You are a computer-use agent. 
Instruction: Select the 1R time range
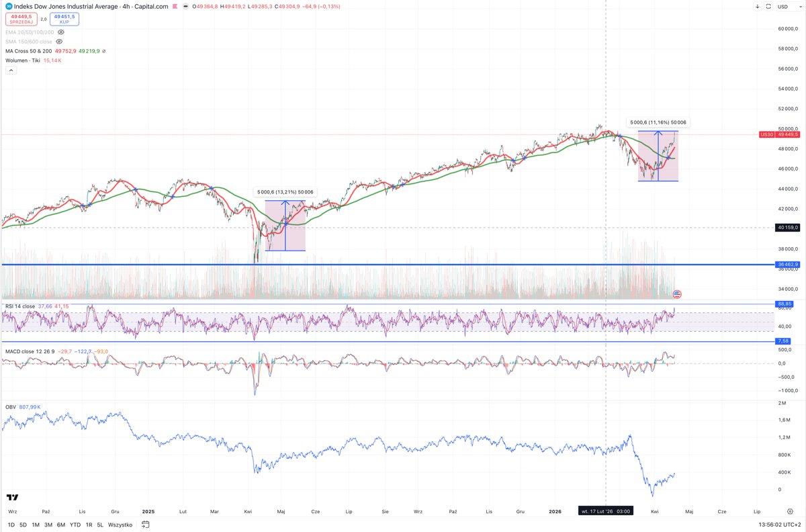(x=89, y=524)
